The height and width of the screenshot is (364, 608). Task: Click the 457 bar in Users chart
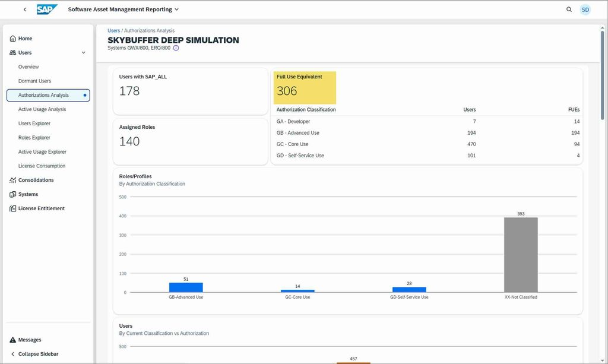pos(353,363)
